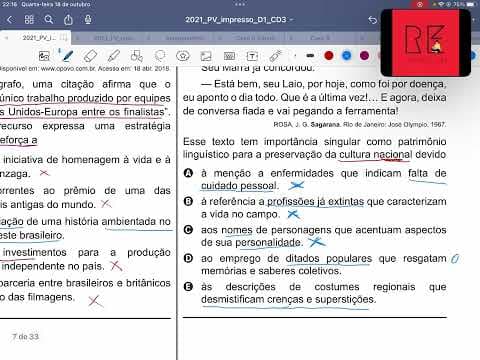
Task: Select the Insert image tool
Action: click(x=206, y=56)
